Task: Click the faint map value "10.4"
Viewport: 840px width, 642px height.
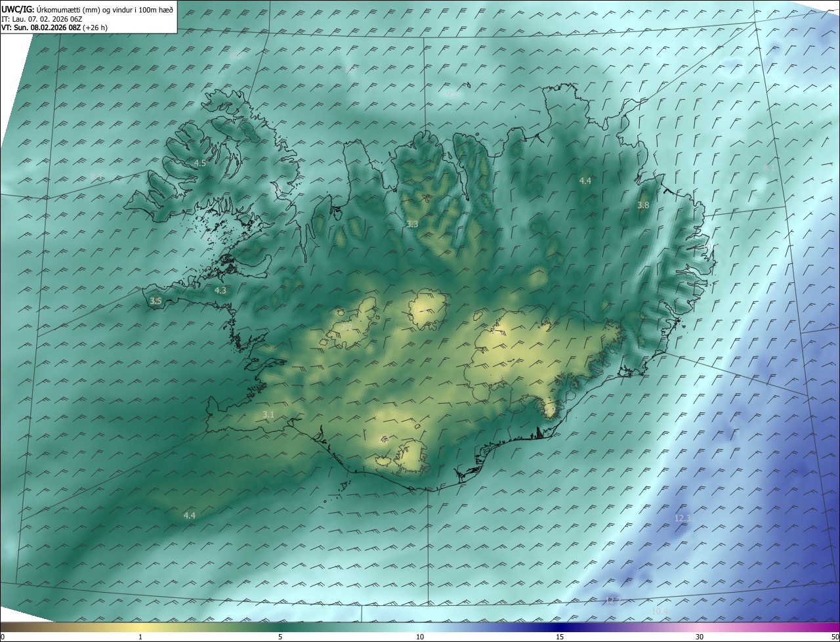Action: click(x=660, y=611)
